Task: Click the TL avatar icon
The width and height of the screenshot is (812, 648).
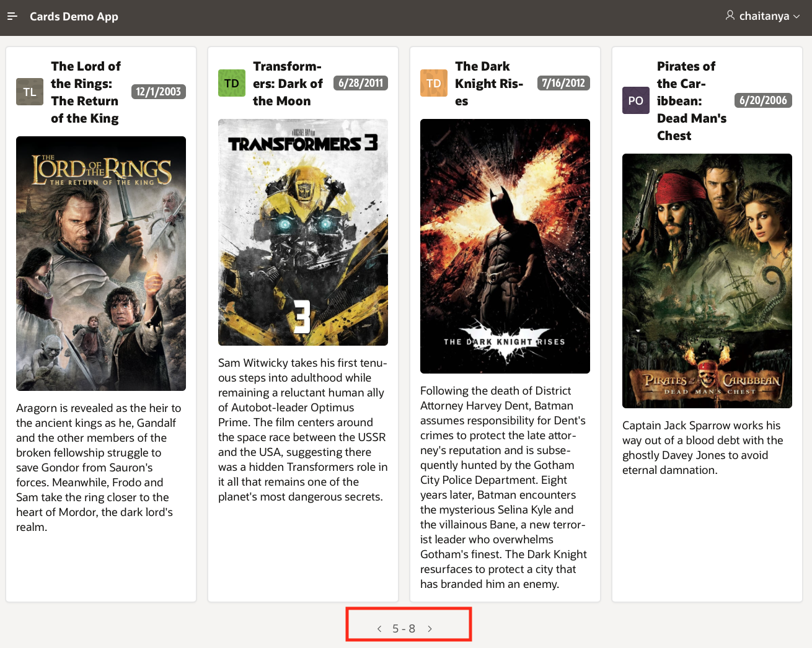Action: [30, 92]
